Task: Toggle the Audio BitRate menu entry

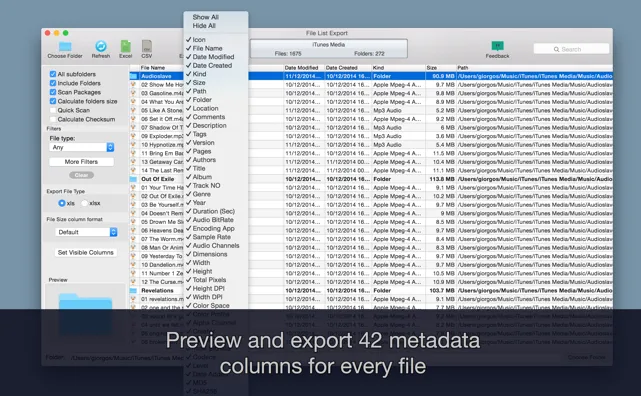Action: click(x=215, y=220)
